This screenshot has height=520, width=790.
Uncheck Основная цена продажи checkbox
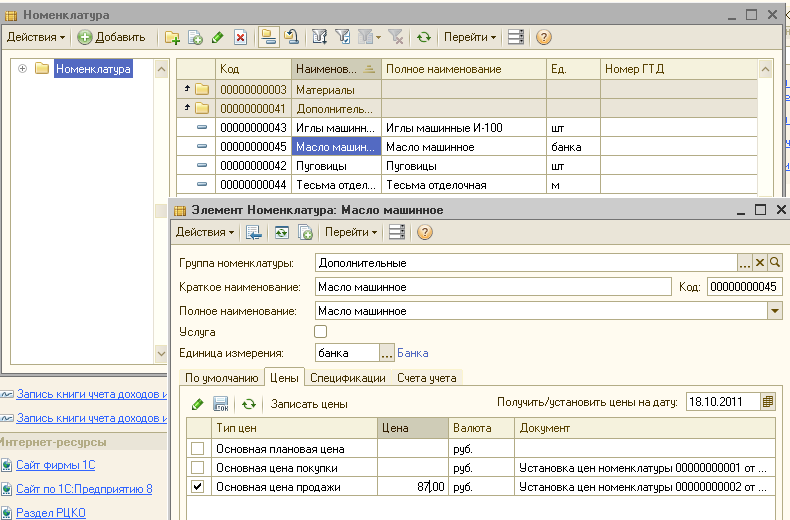(x=198, y=487)
